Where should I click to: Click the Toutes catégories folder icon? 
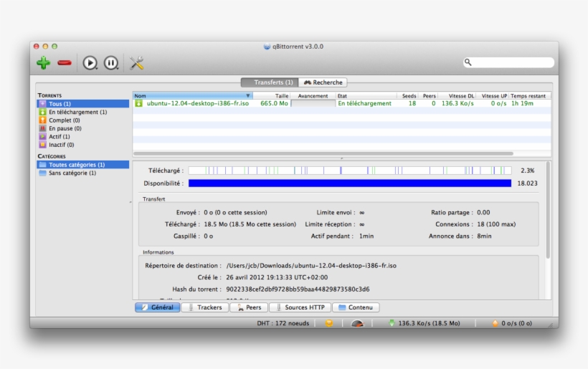(x=43, y=165)
